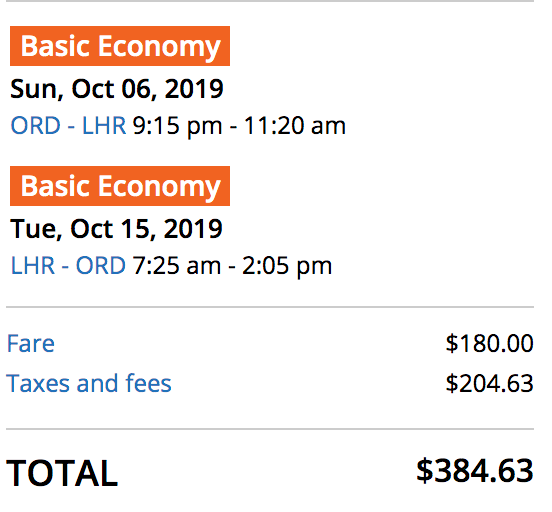Click the 2:05 pm arrival time

tap(287, 266)
